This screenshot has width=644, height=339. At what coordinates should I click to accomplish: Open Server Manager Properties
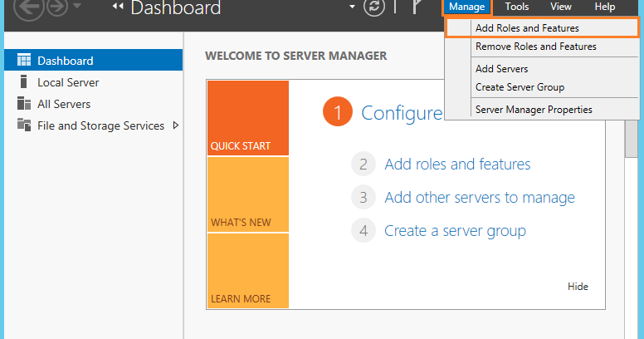(534, 109)
